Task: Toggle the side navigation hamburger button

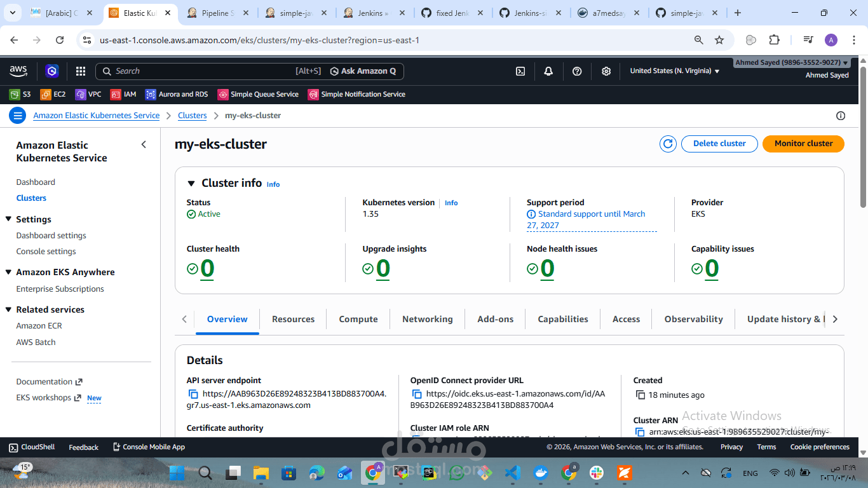Action: 18,116
